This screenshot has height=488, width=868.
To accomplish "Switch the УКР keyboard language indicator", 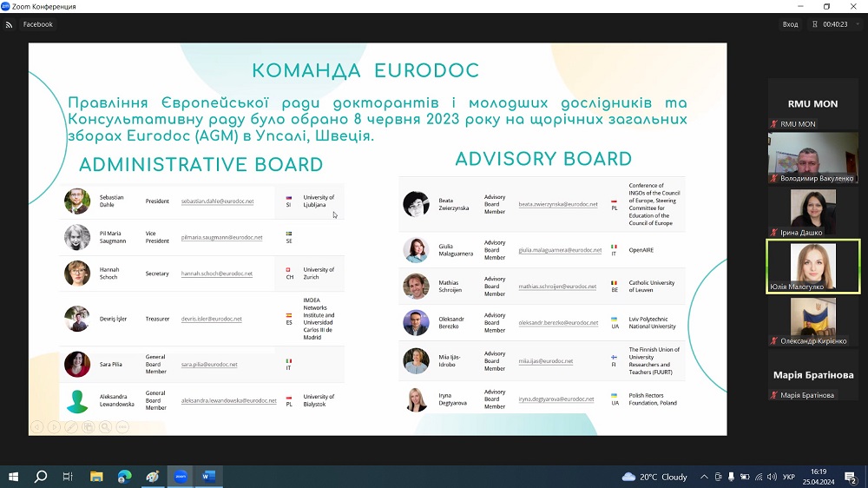I will pyautogui.click(x=789, y=477).
